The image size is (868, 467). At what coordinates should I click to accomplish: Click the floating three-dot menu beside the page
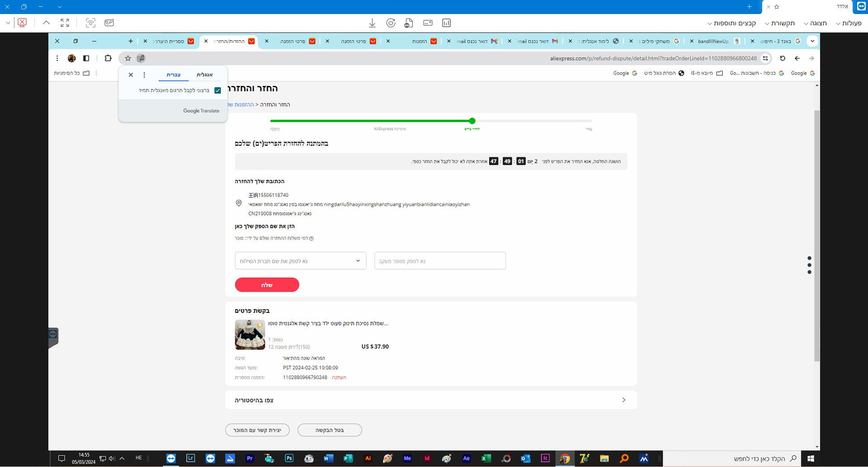[809, 265]
